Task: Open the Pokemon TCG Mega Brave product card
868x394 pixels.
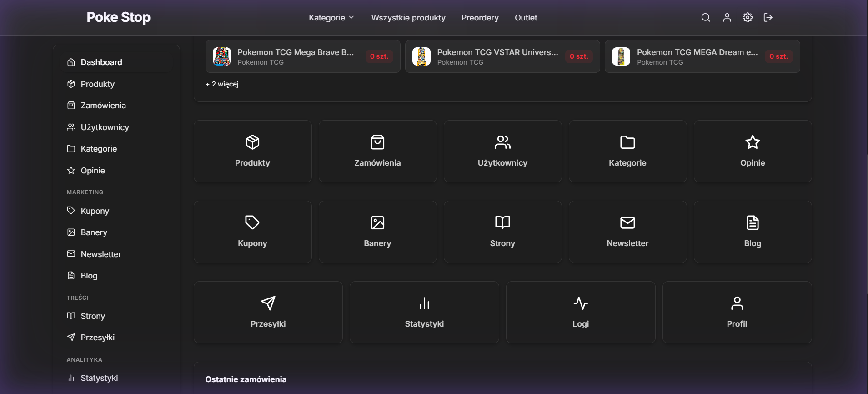Action: coord(303,56)
